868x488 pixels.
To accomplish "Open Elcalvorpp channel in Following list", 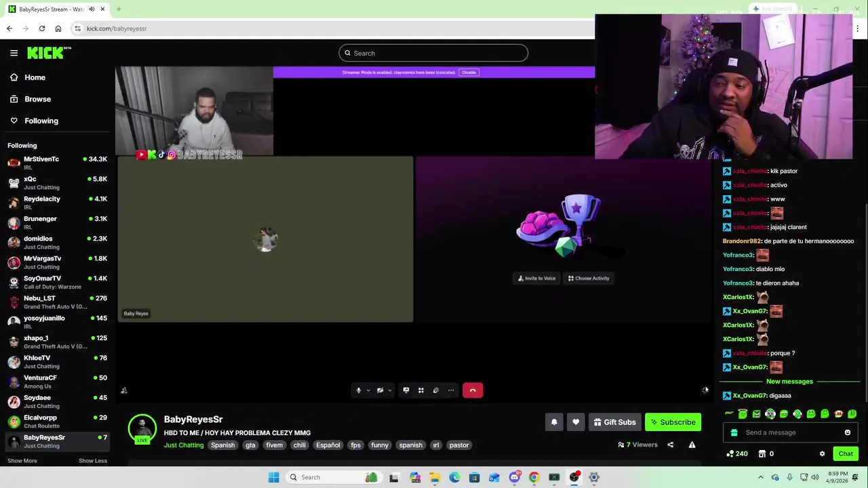I will point(57,422).
